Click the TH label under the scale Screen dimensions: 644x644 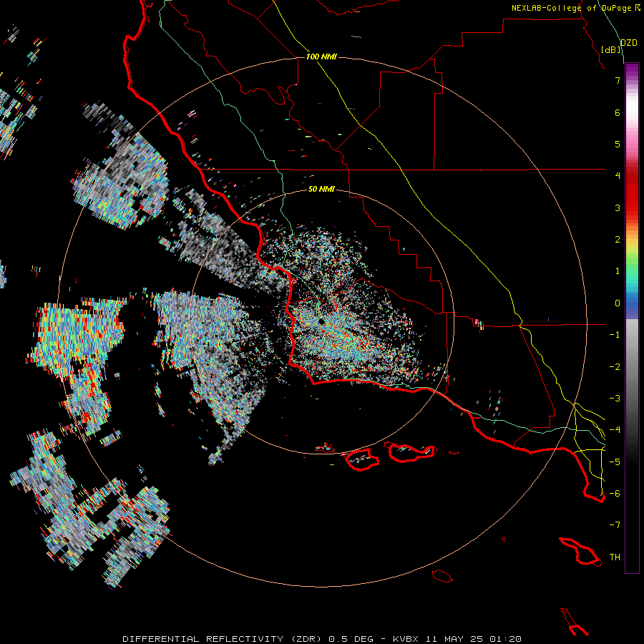[615, 557]
